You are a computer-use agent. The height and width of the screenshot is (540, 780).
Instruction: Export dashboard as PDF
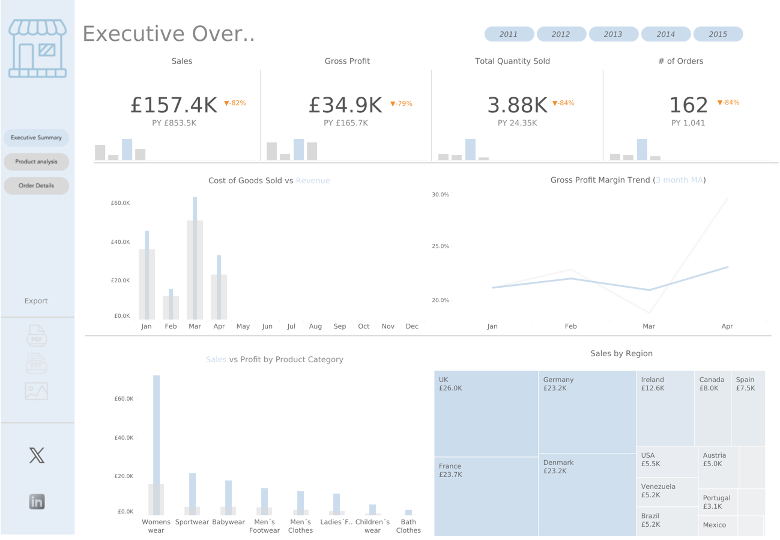point(36,336)
